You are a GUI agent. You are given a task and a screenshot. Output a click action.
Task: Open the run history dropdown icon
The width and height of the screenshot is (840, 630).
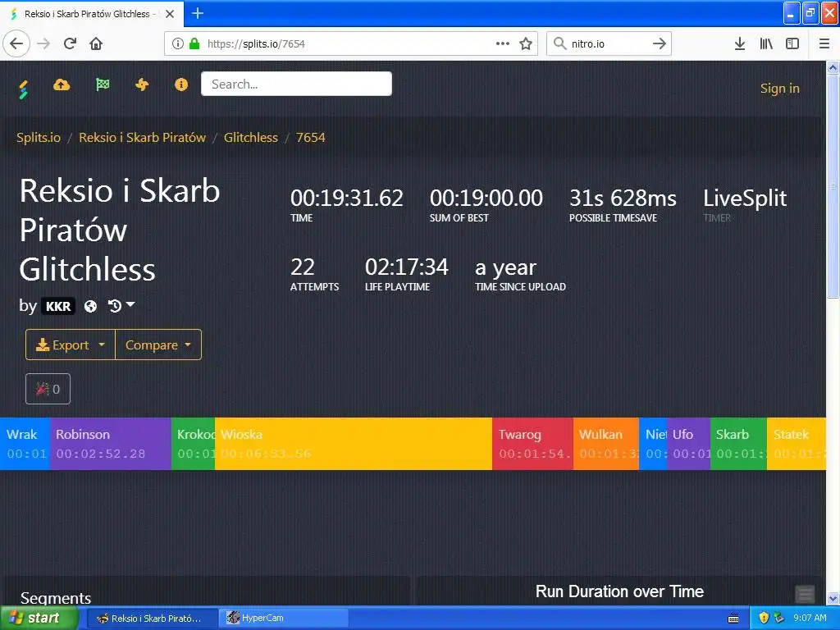tap(121, 306)
